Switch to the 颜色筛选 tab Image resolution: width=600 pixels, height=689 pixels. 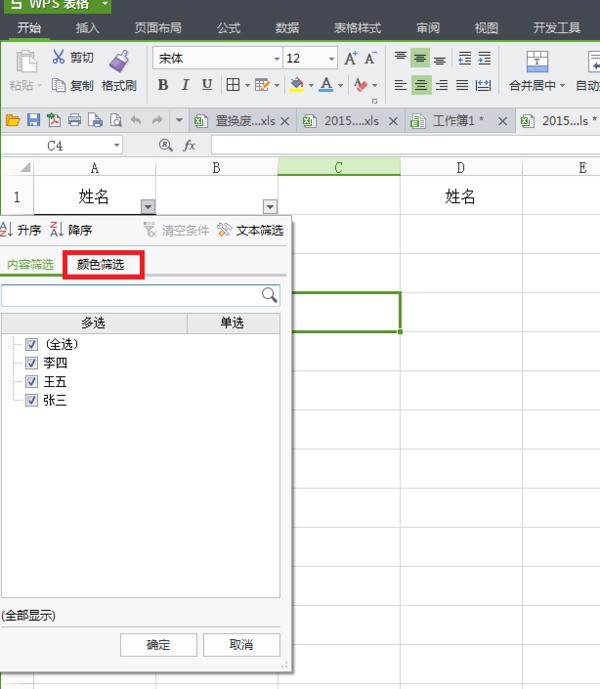coord(101,265)
